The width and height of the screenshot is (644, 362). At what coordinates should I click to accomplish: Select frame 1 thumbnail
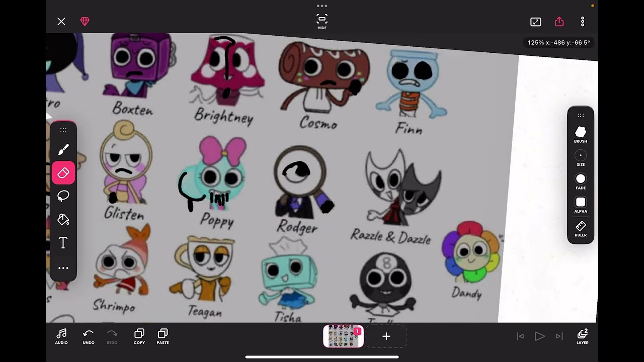343,336
